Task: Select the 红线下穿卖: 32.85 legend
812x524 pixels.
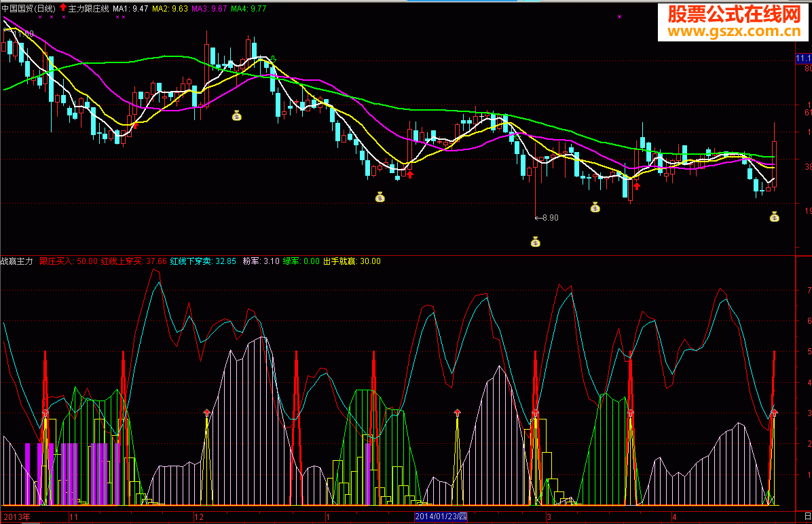Action: click(x=203, y=261)
